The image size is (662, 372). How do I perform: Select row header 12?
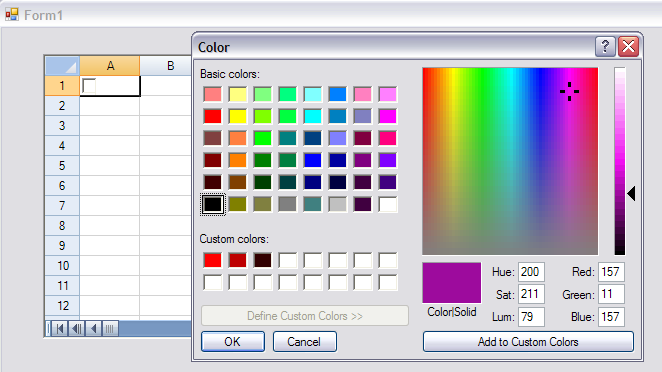pos(62,305)
